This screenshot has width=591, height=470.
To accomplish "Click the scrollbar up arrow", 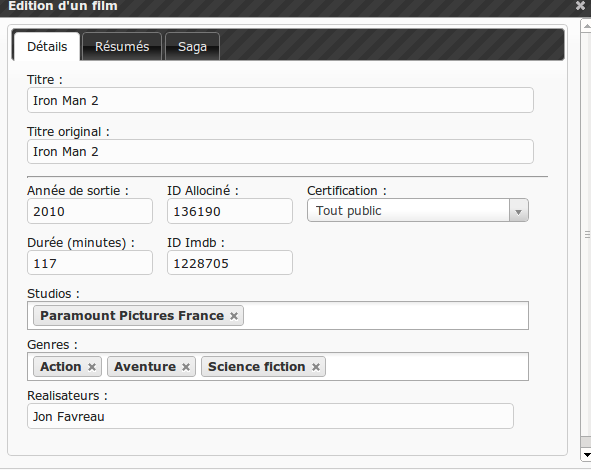I will click(x=586, y=26).
